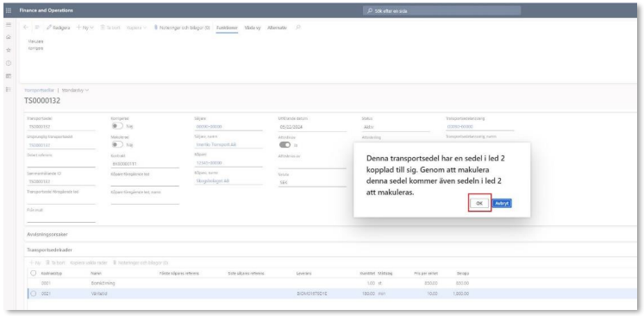Click Korrigera under Funktioner

[35, 48]
